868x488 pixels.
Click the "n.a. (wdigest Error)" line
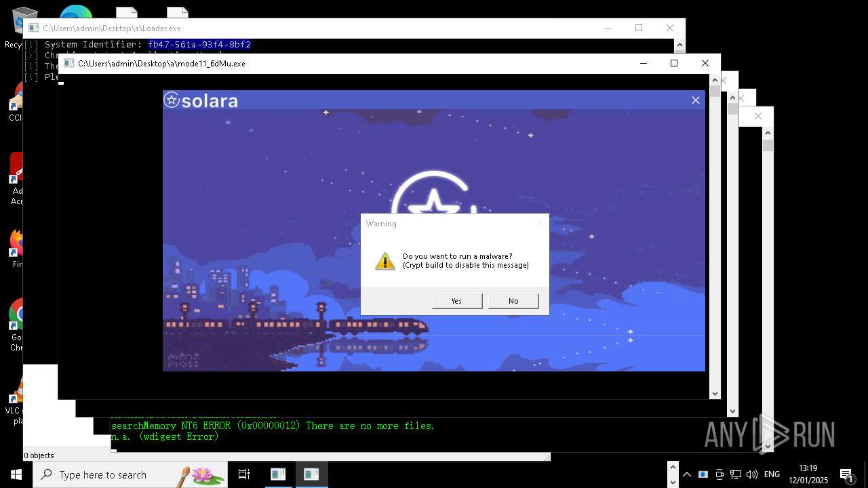pos(165,437)
